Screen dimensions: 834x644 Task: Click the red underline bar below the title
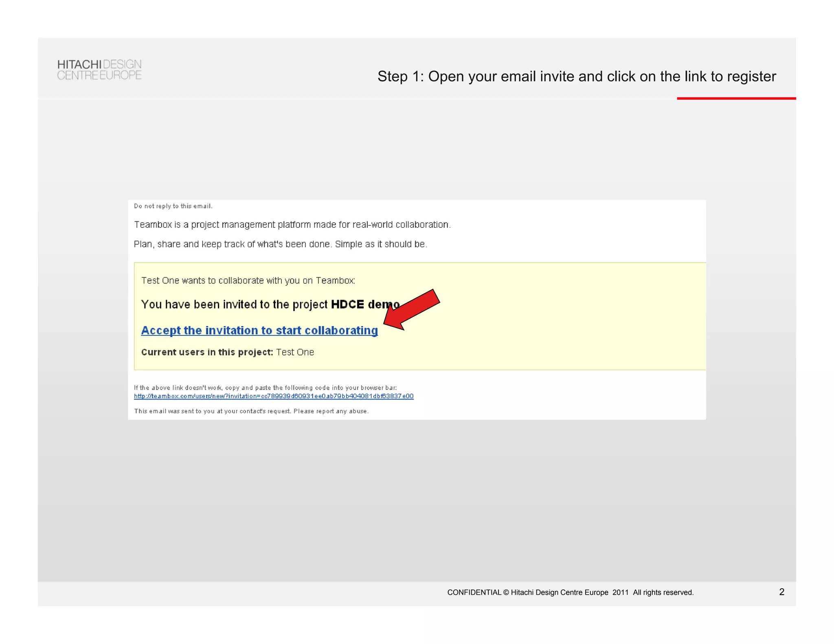tap(736, 99)
